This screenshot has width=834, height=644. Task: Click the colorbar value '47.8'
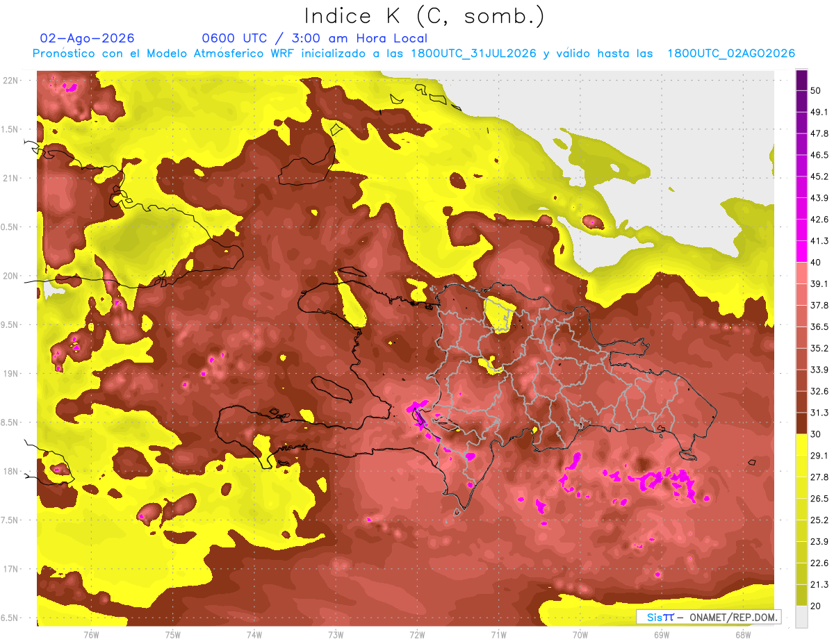tap(819, 133)
